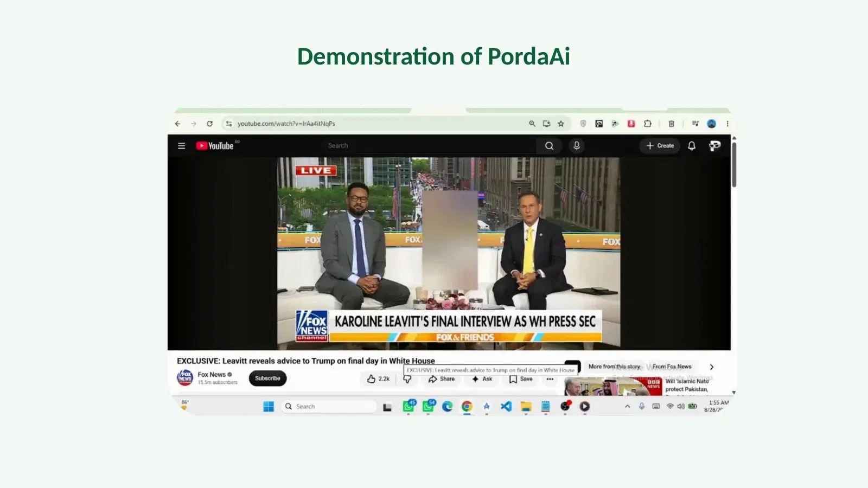Dislike the video with thumbs down
Image resolution: width=868 pixels, height=488 pixels.
pyautogui.click(x=407, y=380)
